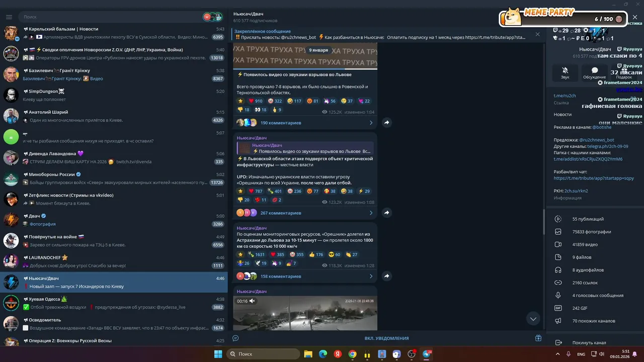The image size is (644, 362).
Task: Jump to latest messages with down arrow
Action: tap(533, 319)
